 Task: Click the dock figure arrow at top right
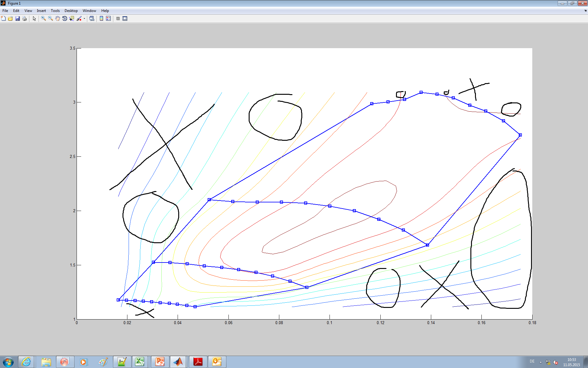click(585, 11)
